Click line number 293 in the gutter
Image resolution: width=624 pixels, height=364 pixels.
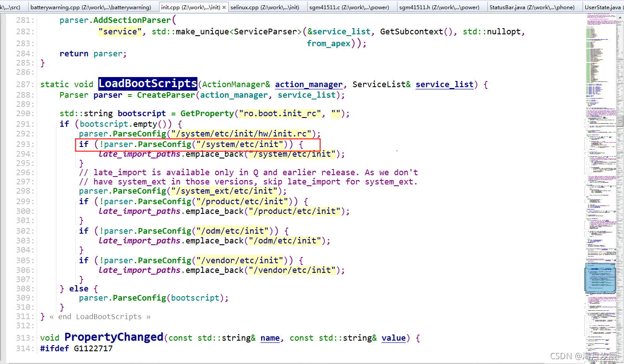tap(24, 144)
